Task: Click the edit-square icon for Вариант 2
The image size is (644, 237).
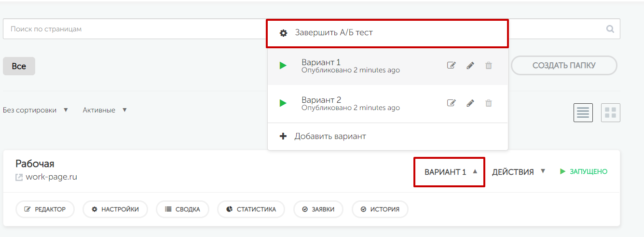Action: point(451,103)
